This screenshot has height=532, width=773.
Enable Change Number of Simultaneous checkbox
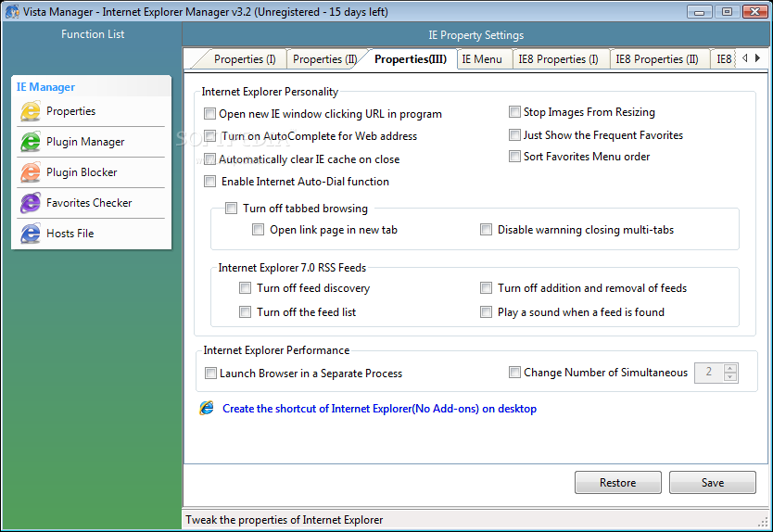[x=514, y=373]
